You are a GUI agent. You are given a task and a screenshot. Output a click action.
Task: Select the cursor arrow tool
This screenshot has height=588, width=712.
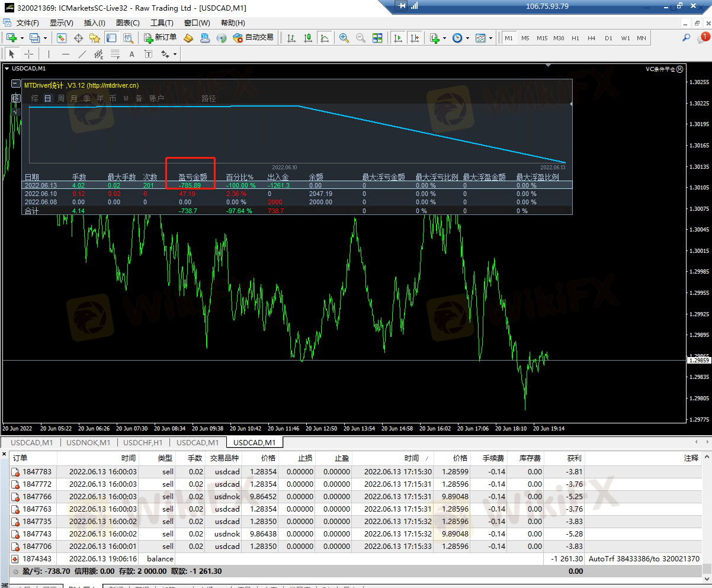[x=12, y=54]
